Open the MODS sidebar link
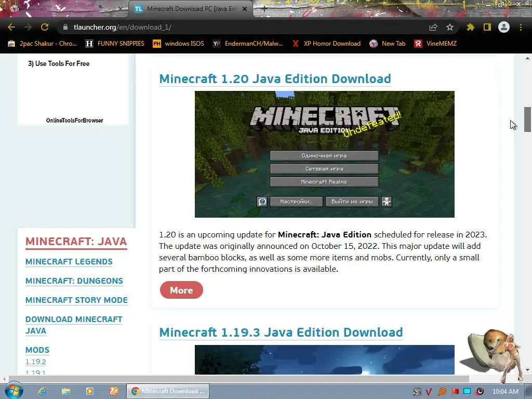The image size is (532, 399). 37,350
